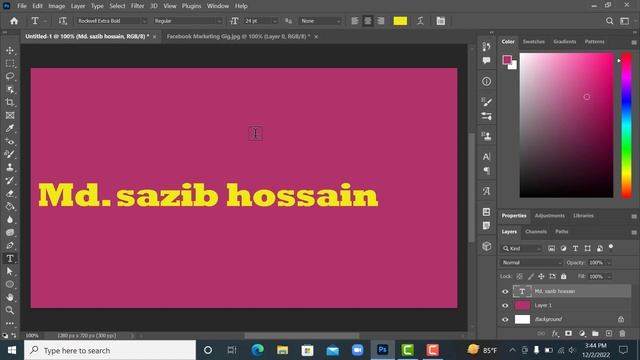Open the Layer menu
The height and width of the screenshot is (360, 640).
click(x=78, y=6)
